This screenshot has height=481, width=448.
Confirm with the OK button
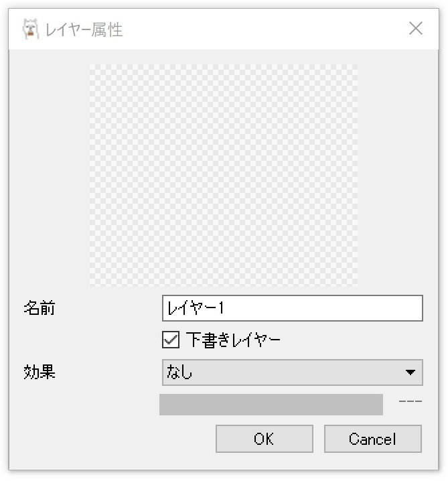click(264, 439)
